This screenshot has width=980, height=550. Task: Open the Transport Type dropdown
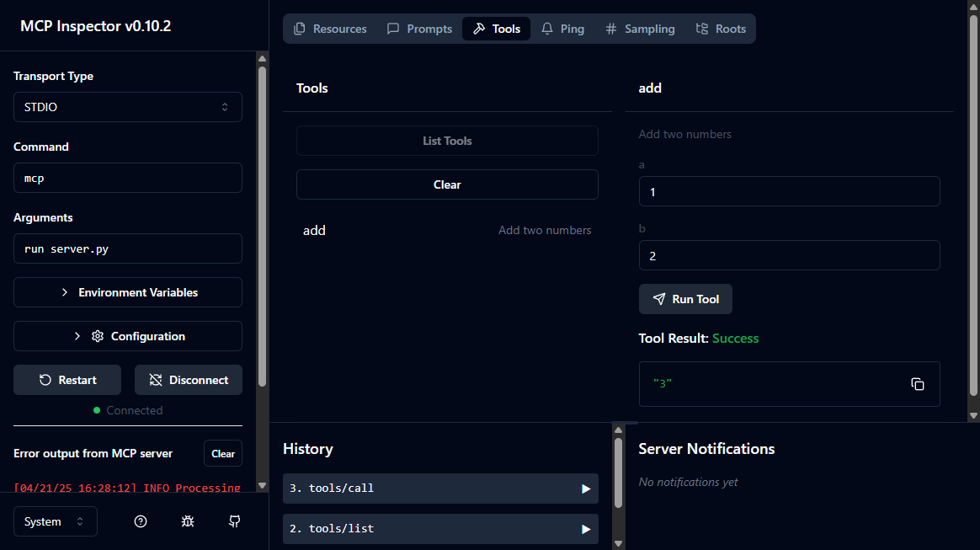(x=127, y=107)
